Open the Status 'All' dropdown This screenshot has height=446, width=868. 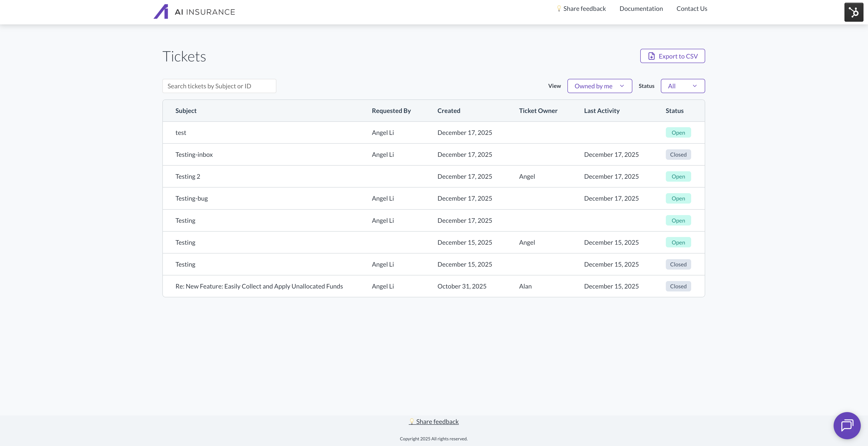[x=683, y=86]
